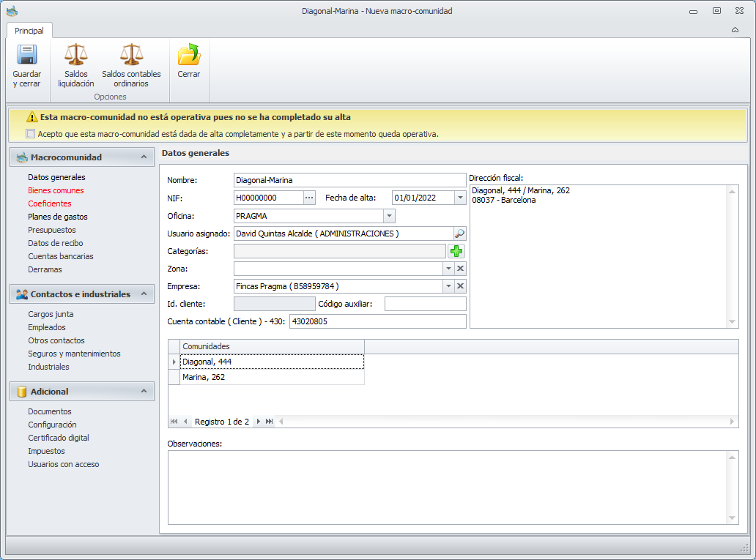The width and height of the screenshot is (756, 560).
Task: Check the macro-comunidad operativa acceptance box
Action: [30, 134]
